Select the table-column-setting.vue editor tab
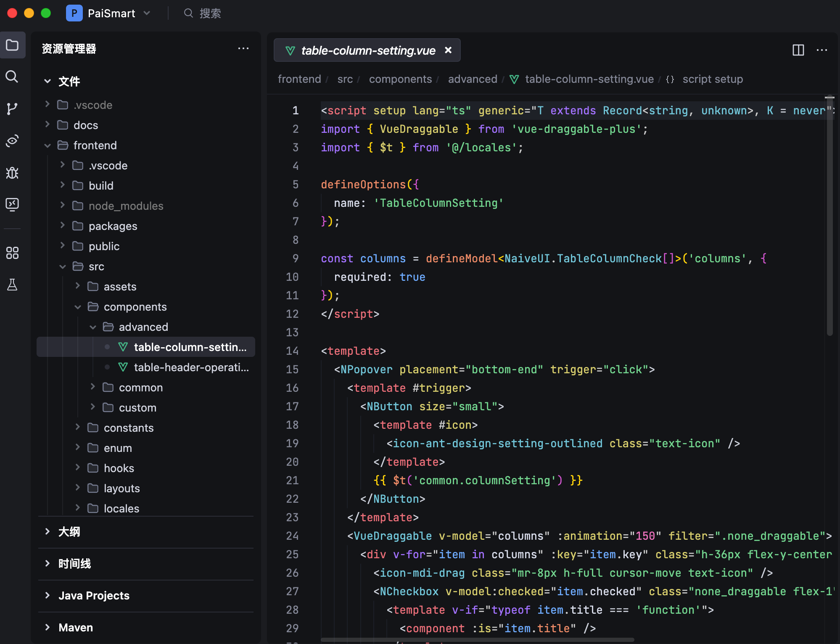Viewport: 840px width, 644px height. 367,50
